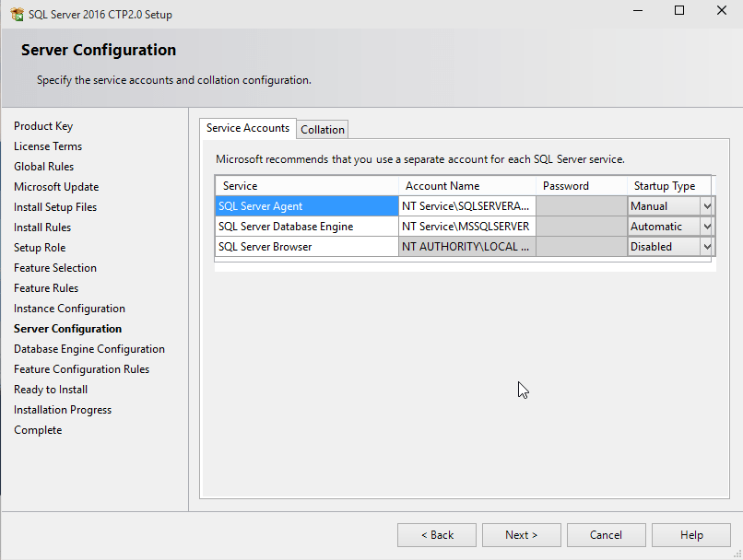
Task: Select Microsoft Update step in sidebar
Action: click(x=56, y=187)
